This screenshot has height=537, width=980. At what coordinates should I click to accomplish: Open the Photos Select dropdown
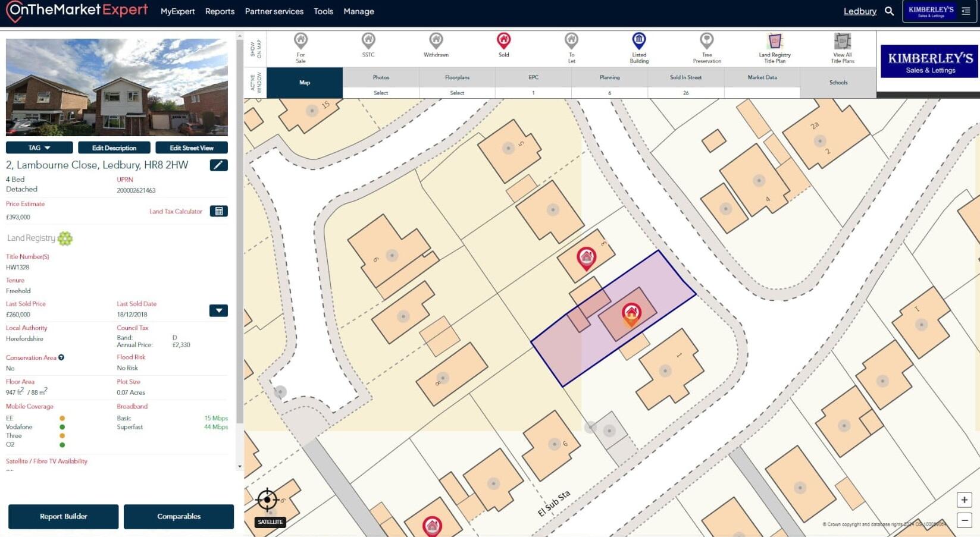coord(381,93)
